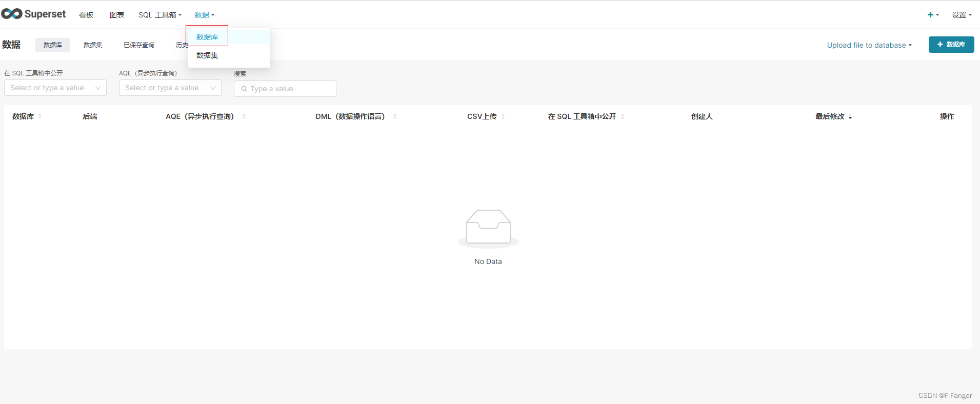
Task: Focus the 搜索 Type a value field
Action: pyautogui.click(x=285, y=89)
